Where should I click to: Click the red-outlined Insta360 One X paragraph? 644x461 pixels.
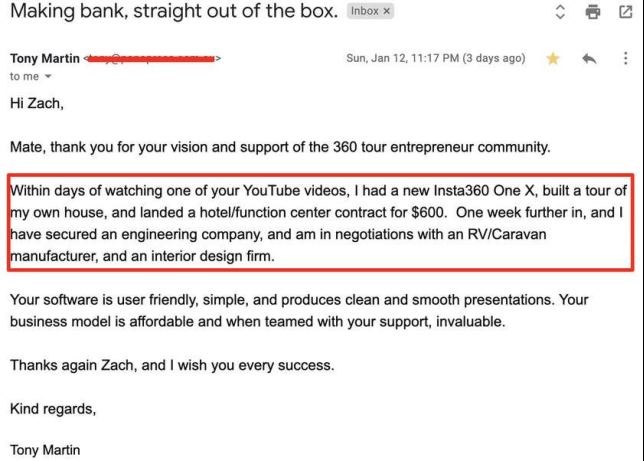coord(320,223)
